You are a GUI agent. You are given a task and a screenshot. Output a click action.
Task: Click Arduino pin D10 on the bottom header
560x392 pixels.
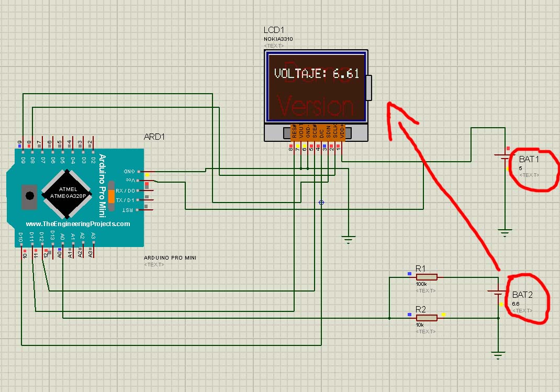point(21,244)
